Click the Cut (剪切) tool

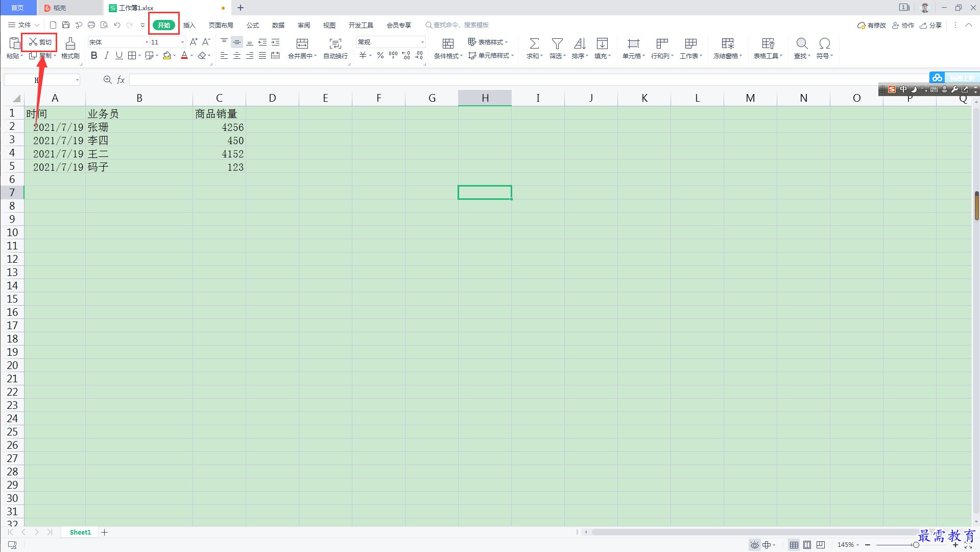[40, 42]
